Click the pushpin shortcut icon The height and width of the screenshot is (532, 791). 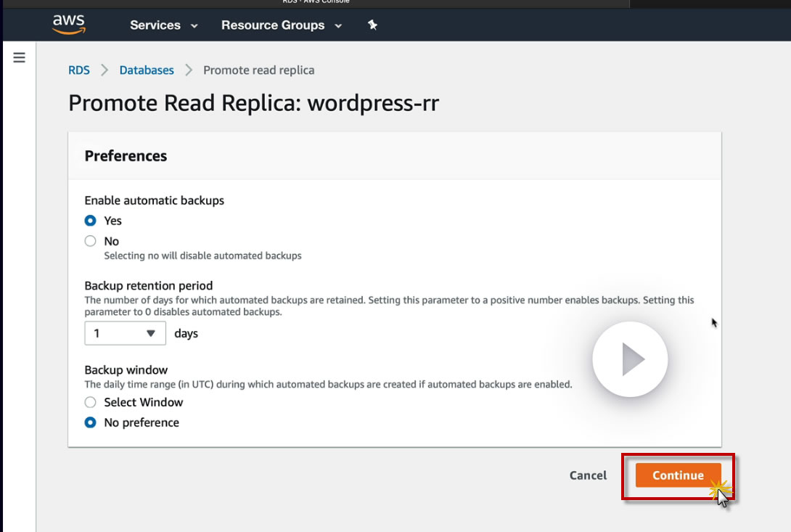click(x=372, y=25)
